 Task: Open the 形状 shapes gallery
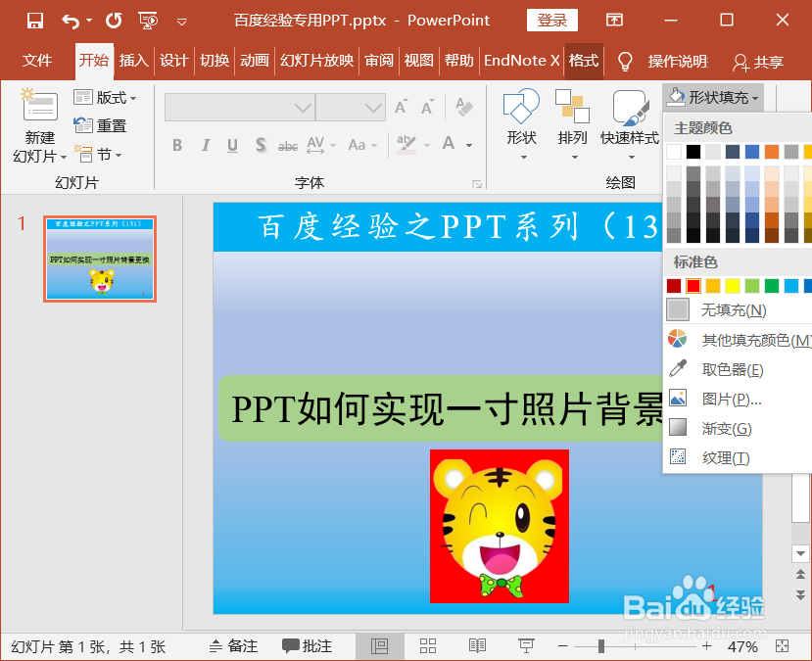pos(521,124)
